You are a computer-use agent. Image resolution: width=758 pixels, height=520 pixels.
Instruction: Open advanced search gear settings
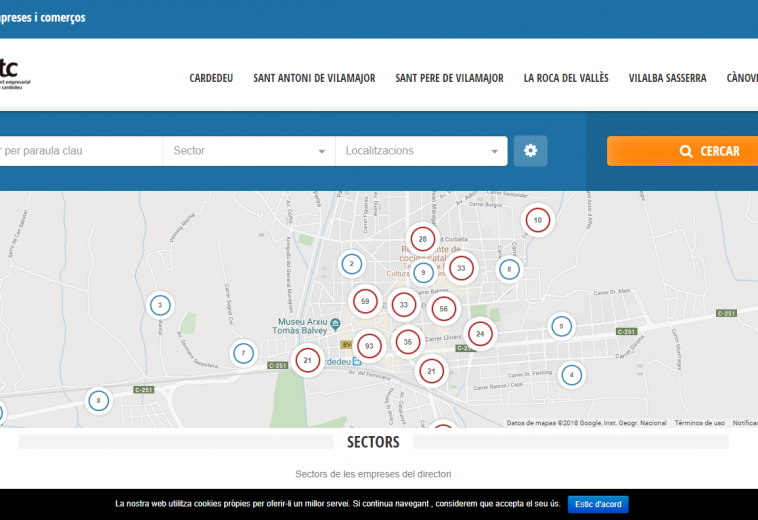(x=530, y=151)
